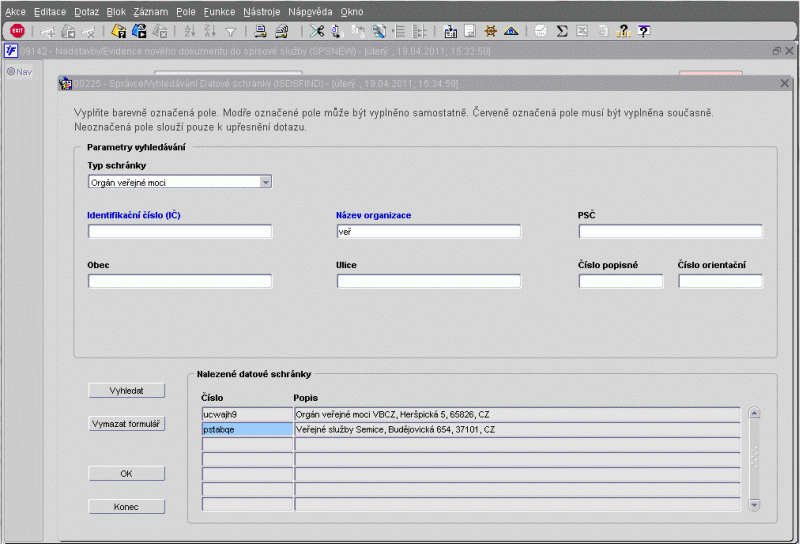The image size is (800, 544).
Task: Open the Dotaz menu
Action: point(86,10)
